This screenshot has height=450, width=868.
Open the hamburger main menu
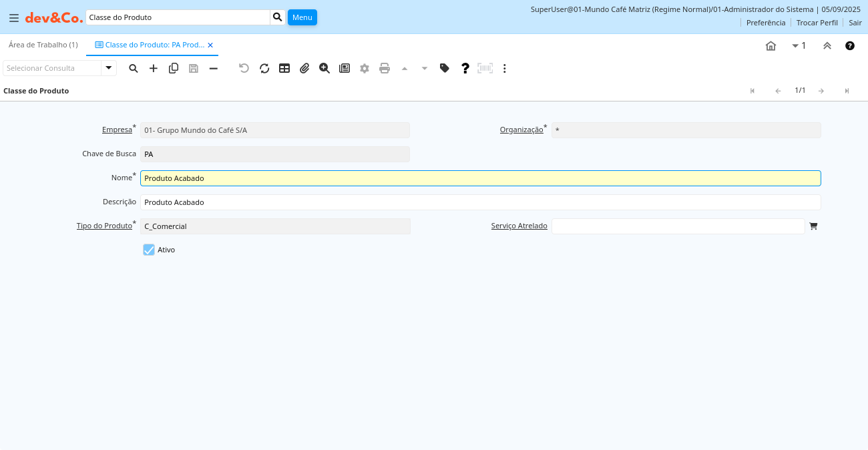(14, 18)
